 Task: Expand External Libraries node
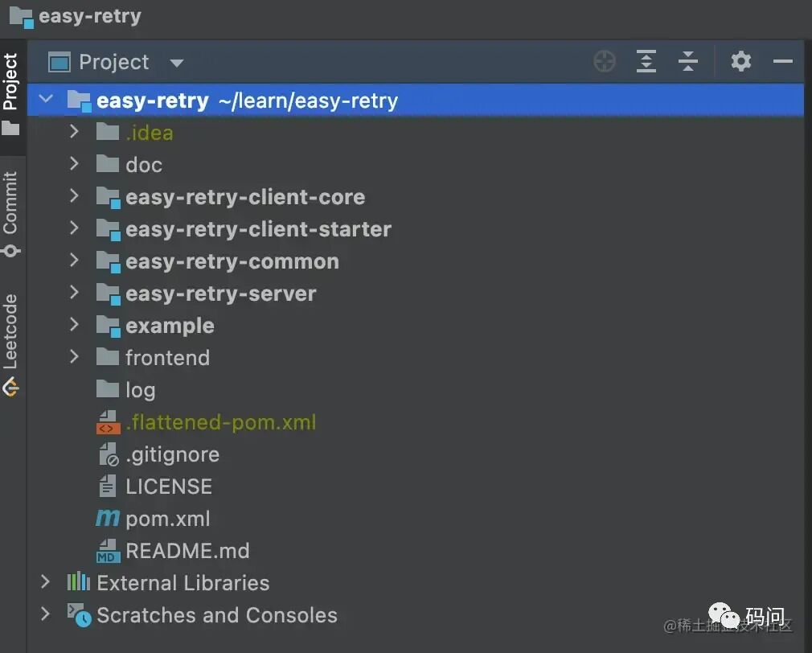(x=46, y=582)
